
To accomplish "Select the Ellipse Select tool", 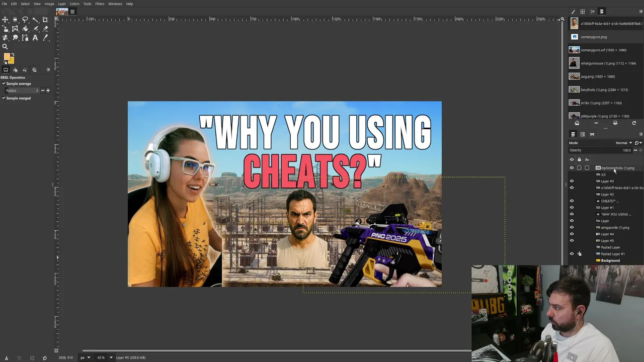I will coord(15,20).
